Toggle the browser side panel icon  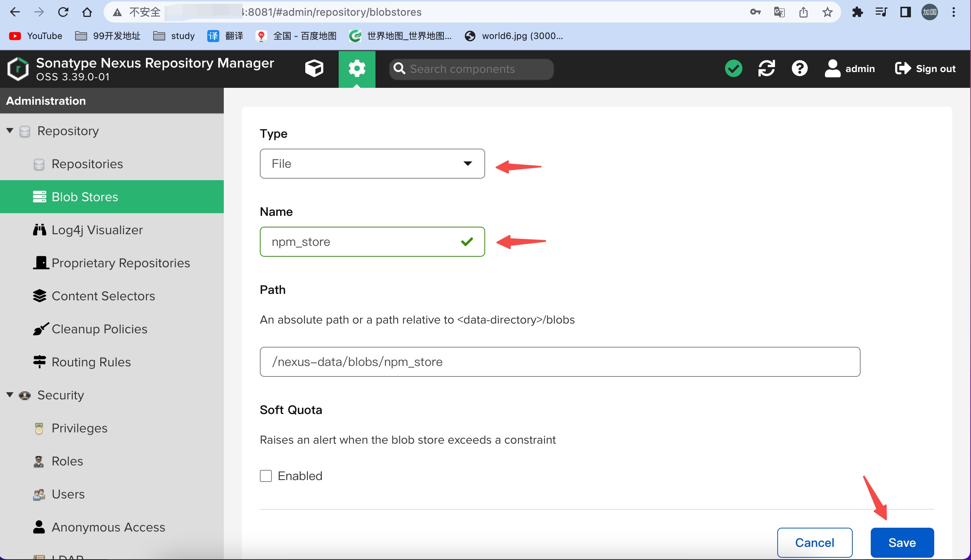tap(905, 12)
